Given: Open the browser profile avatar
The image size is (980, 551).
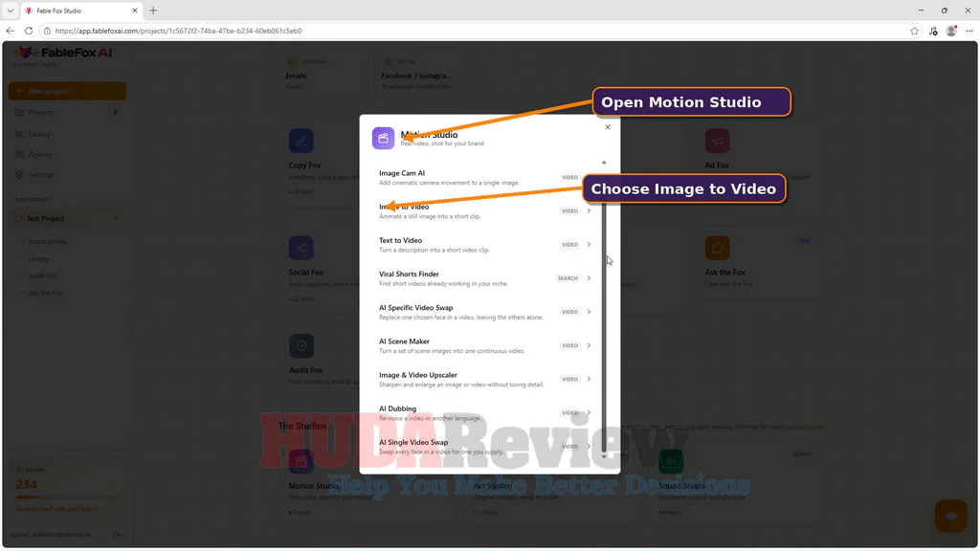Looking at the screenshot, I should point(951,31).
